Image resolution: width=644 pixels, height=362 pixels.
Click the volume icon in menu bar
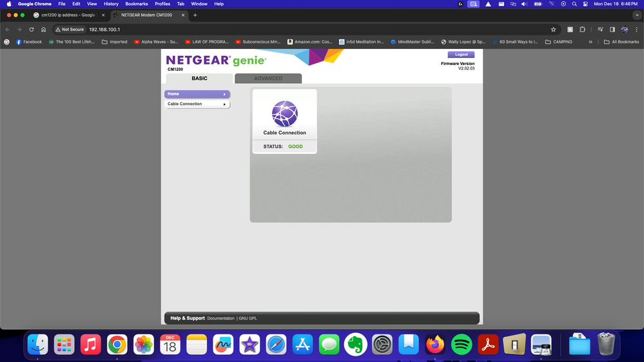pyautogui.click(x=524, y=4)
